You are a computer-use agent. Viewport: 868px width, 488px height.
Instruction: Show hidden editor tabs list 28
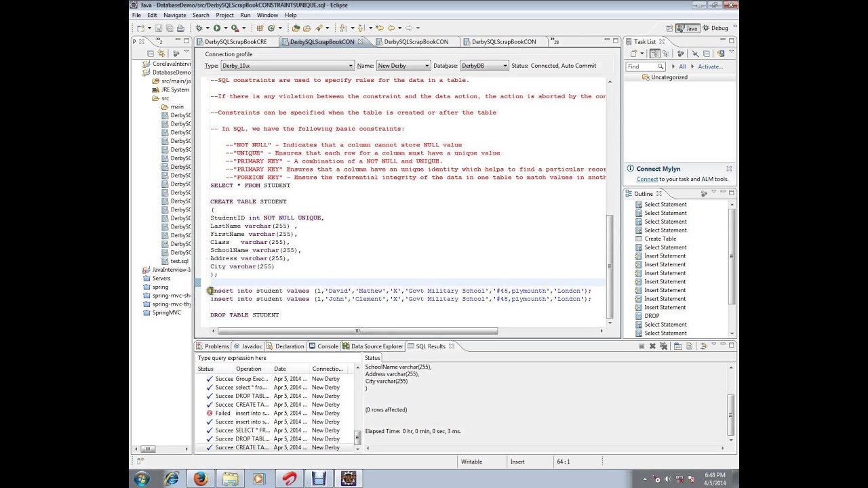tap(555, 41)
